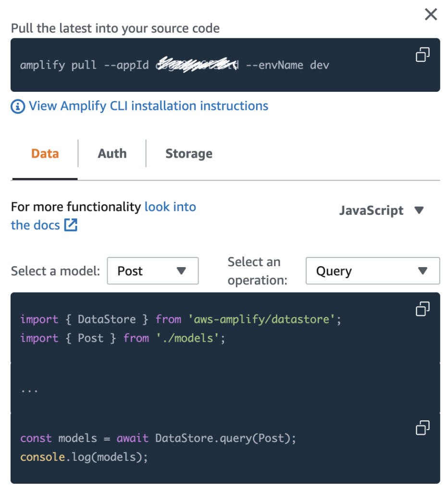448x492 pixels.
Task: Copy the DataStore.query code snippet
Action: pos(423,428)
